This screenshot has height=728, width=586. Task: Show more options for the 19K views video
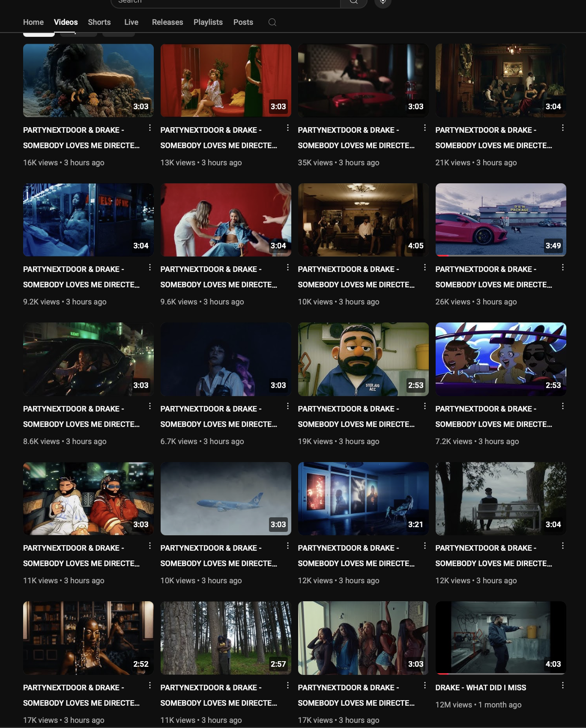coord(425,406)
